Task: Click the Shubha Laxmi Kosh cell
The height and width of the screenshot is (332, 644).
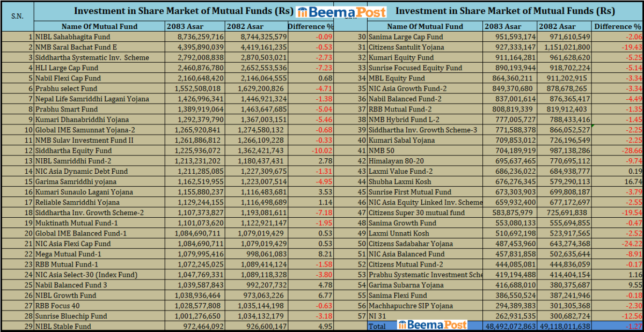Action: 425,181
